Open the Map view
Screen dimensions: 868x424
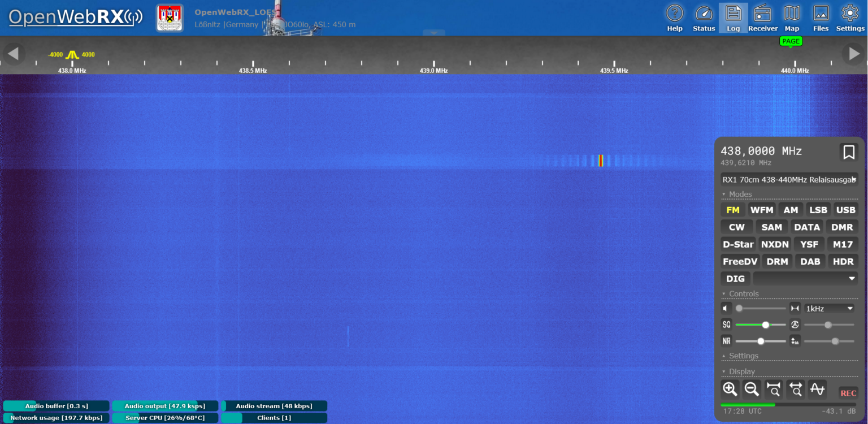(792, 18)
